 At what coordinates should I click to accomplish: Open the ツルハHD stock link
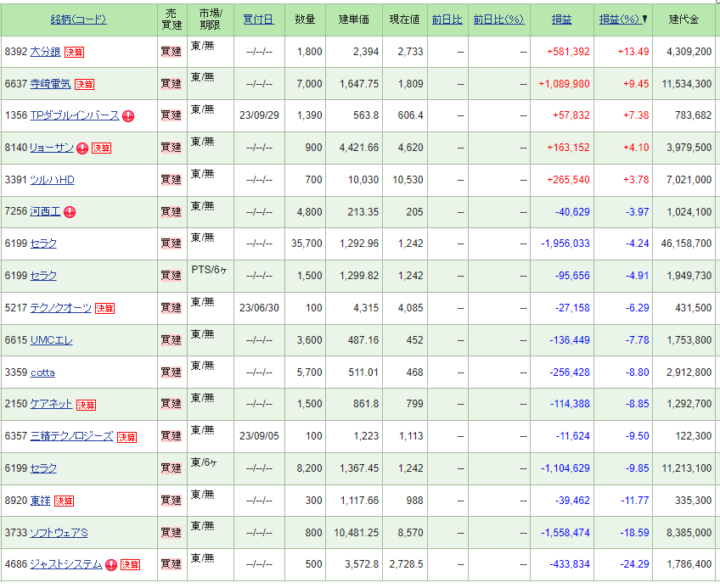[53, 180]
